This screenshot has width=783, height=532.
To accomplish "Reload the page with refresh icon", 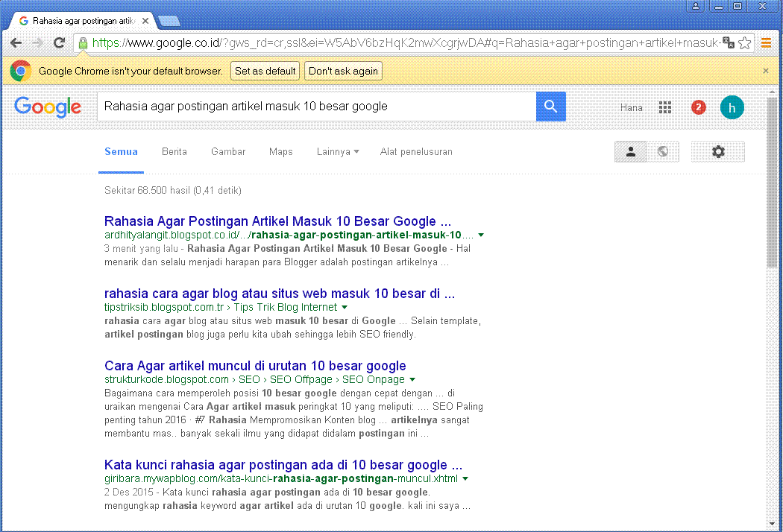I will (x=60, y=43).
